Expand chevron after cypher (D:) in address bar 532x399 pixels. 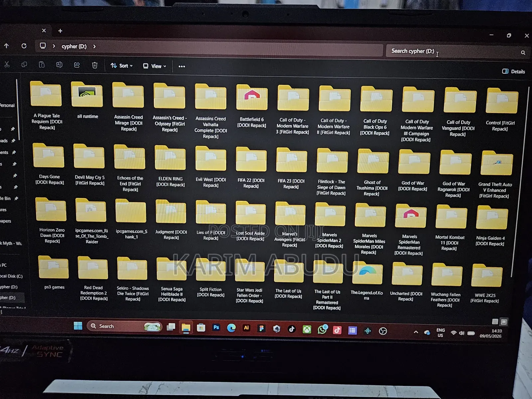[x=94, y=47]
